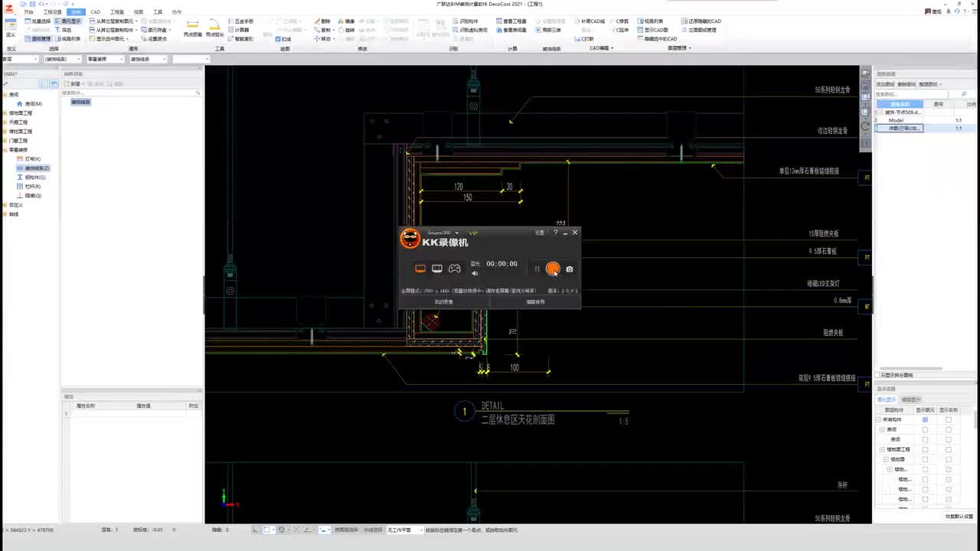Screen dimensions: 980x551
Task: Click the 恢复默认设置 button
Action: pyautogui.click(x=959, y=517)
